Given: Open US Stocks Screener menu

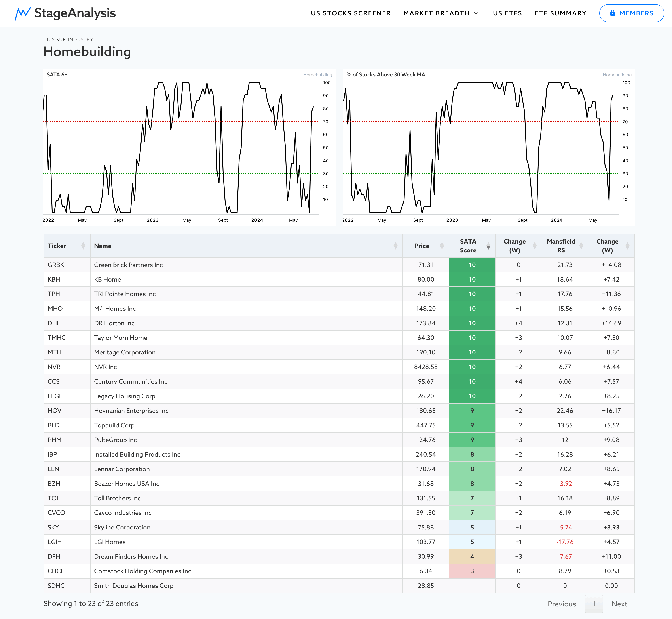Looking at the screenshot, I should coord(351,13).
